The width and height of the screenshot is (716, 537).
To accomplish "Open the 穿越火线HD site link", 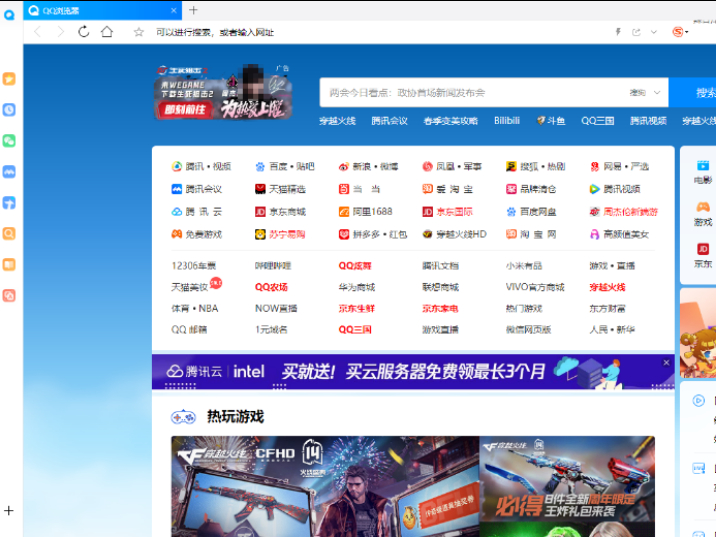I will [x=454, y=235].
